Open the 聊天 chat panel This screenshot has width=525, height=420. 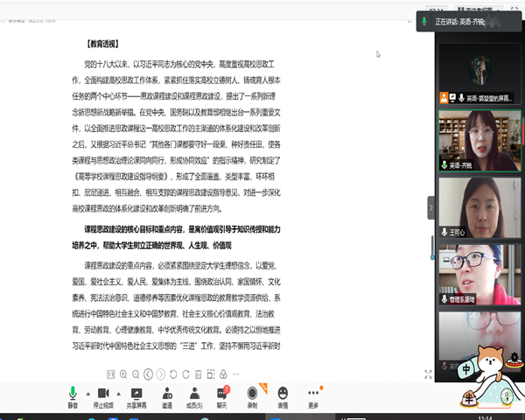coord(222,395)
